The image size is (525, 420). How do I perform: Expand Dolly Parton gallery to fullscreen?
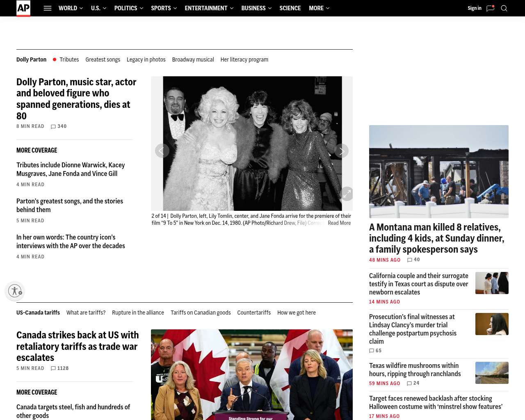click(x=347, y=194)
